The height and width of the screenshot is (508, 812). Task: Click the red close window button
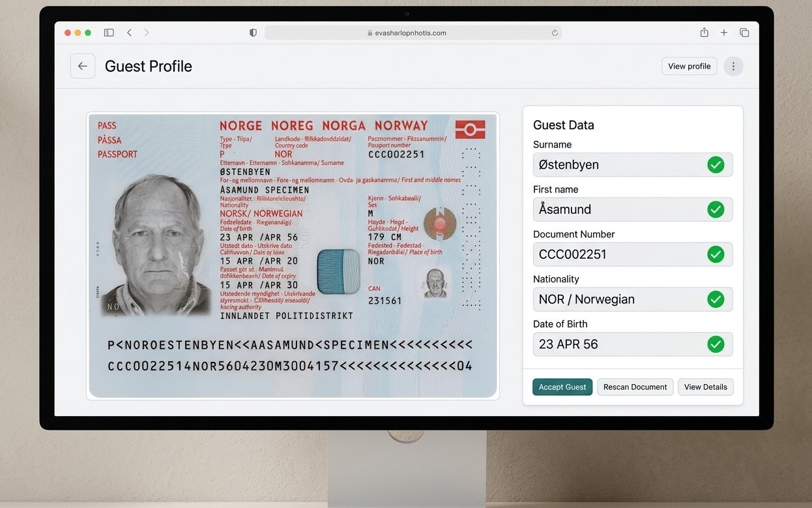(x=67, y=33)
